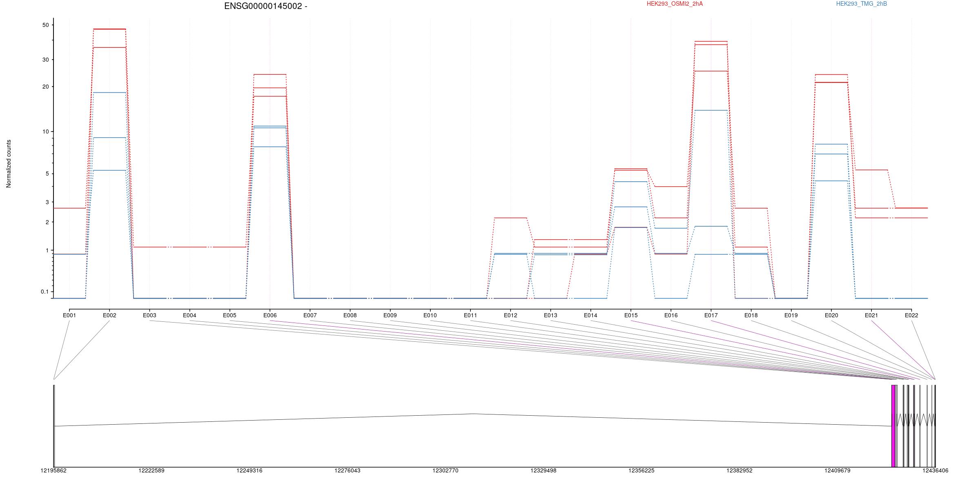
Task: Click exon label E017
Action: click(711, 315)
